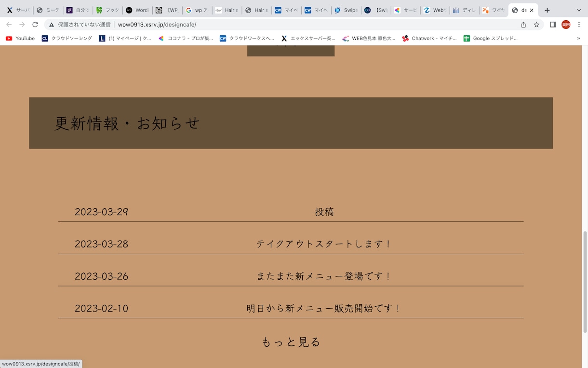Switch to the ディレ tab
Screen dimensions: 588x368
tap(464, 10)
